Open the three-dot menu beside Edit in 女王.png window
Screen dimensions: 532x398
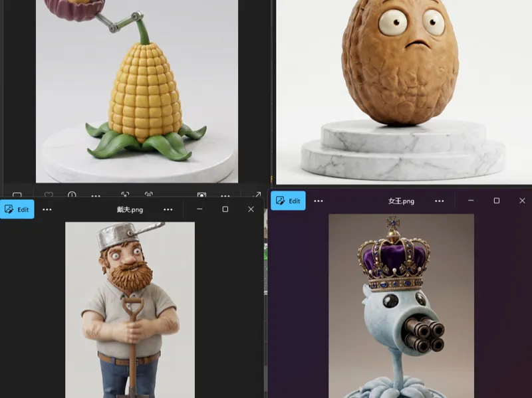[319, 201]
